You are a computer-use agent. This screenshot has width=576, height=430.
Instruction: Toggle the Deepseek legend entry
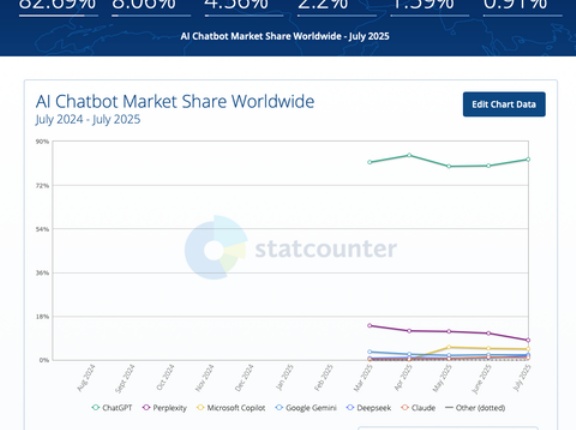point(369,408)
